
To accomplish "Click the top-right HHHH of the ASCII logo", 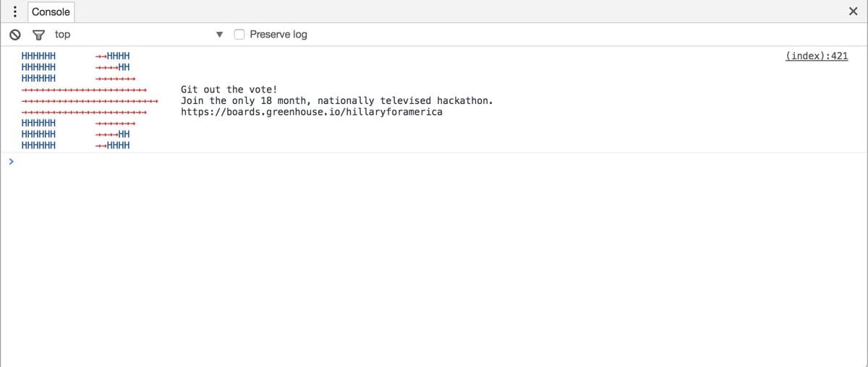I will click(118, 56).
